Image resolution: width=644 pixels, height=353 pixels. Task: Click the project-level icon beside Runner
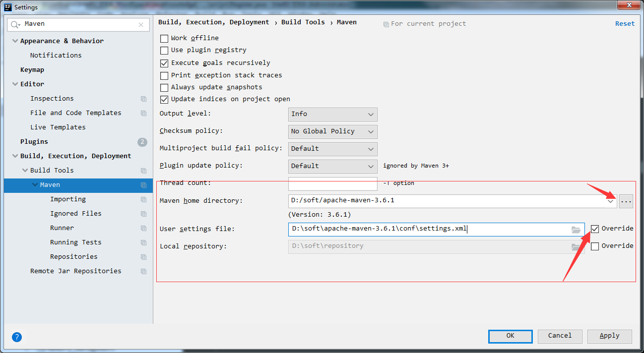pyautogui.click(x=143, y=228)
